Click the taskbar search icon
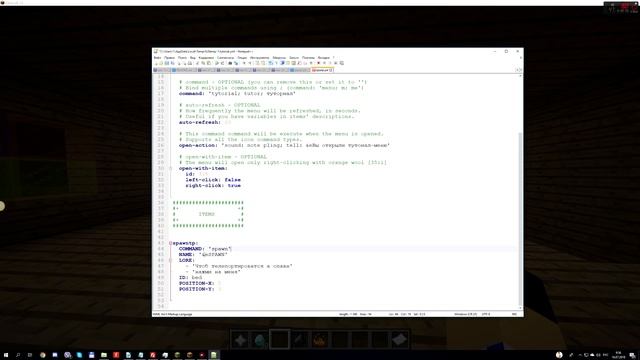 (18, 355)
